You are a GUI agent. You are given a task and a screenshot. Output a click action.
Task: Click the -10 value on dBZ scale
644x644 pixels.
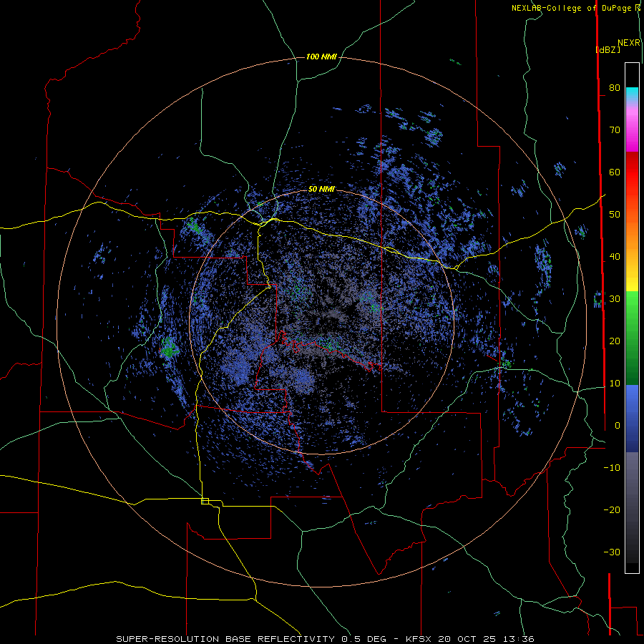point(612,468)
